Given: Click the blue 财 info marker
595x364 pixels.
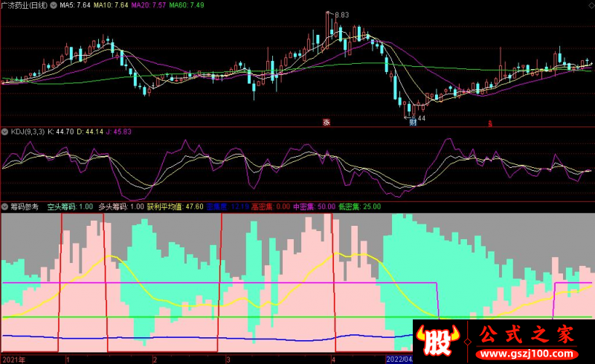Looking at the screenshot, I should (413, 122).
